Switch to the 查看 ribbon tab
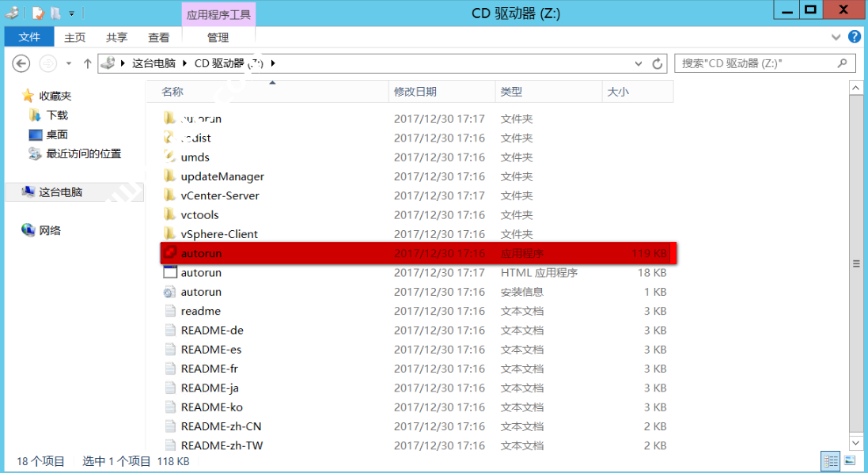 click(x=159, y=37)
